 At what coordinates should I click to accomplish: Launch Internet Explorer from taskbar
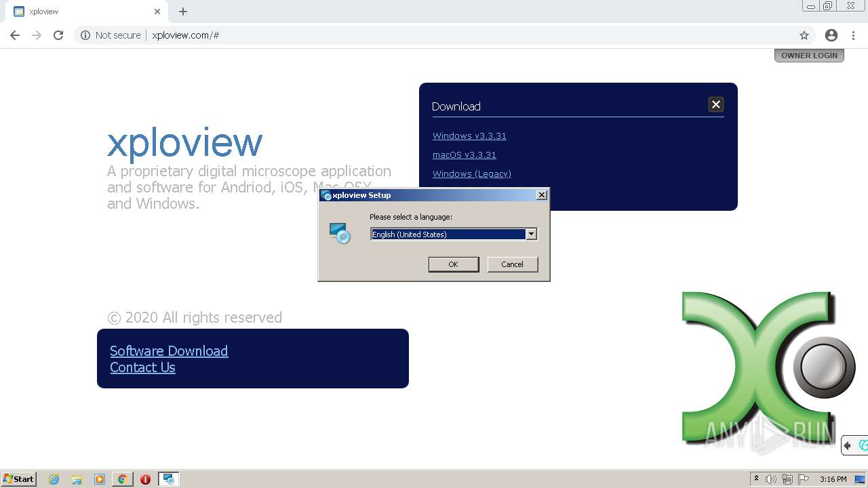(54, 479)
